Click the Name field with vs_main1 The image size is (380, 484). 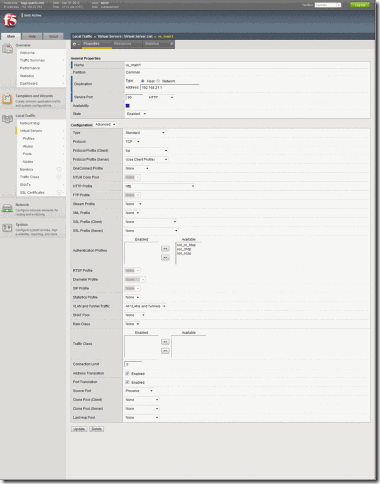pyautogui.click(x=247, y=65)
